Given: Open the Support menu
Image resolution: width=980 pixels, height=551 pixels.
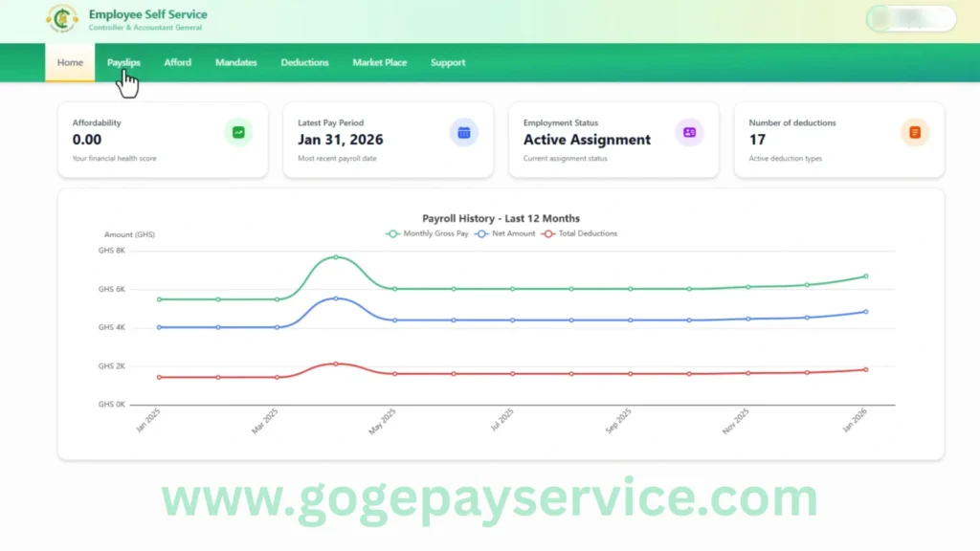Looking at the screenshot, I should (x=448, y=62).
